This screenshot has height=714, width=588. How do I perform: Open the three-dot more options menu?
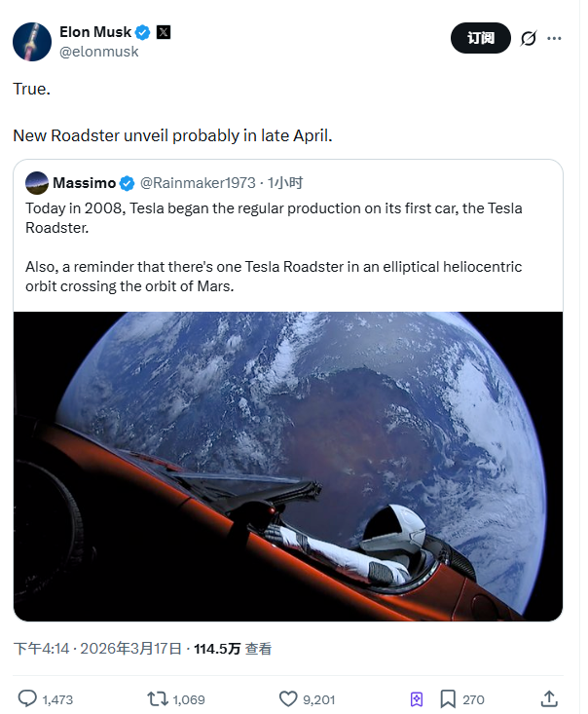[x=555, y=38]
